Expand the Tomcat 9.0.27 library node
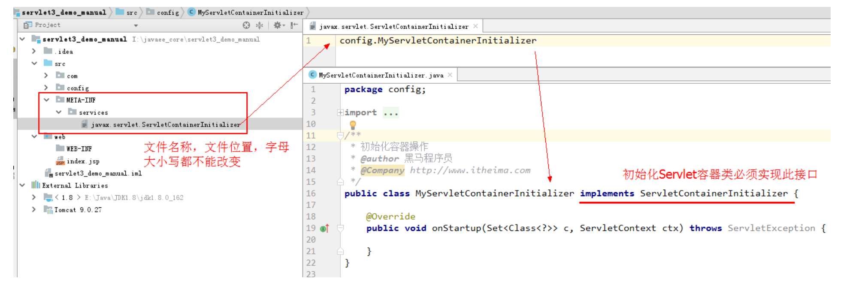Image resolution: width=868 pixels, height=288 pixels. pos(34,209)
